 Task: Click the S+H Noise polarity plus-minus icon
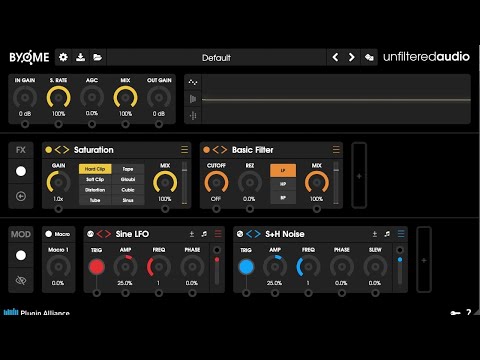pyautogui.click(x=375, y=234)
